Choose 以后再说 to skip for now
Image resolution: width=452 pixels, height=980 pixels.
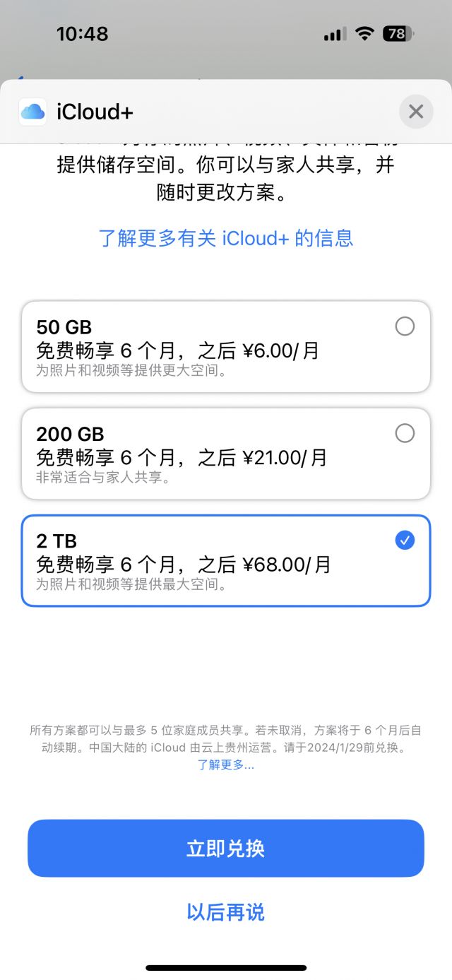coord(225,912)
